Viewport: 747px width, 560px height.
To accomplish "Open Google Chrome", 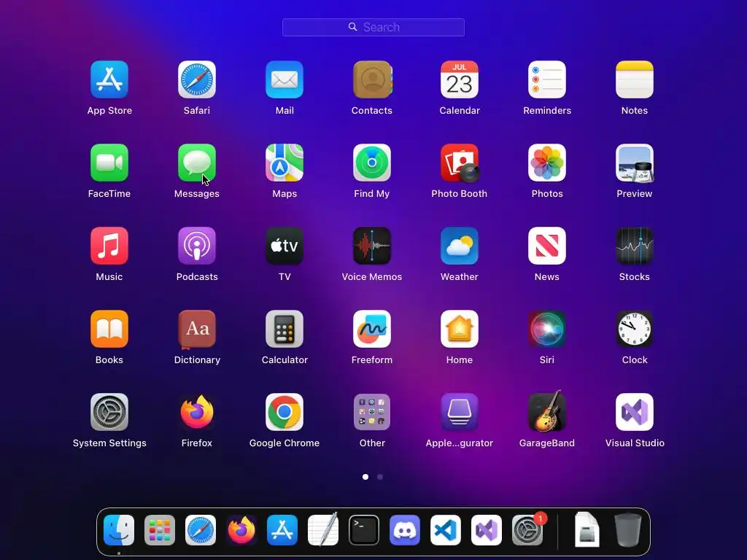I will click(x=285, y=412).
